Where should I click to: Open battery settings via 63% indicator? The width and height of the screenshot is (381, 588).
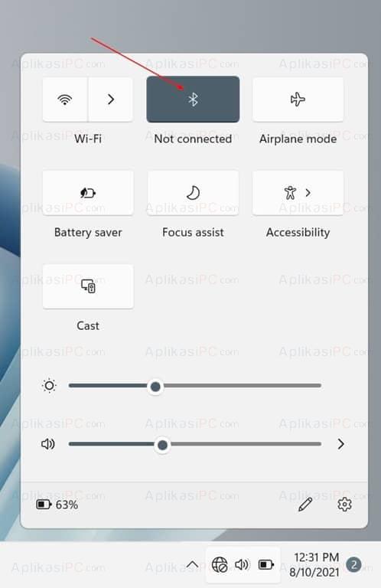(x=57, y=505)
